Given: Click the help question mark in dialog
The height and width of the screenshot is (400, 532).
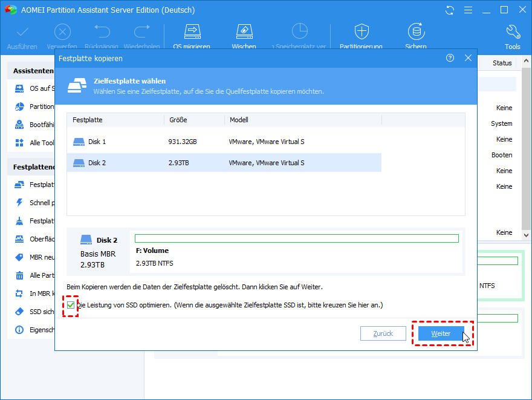Looking at the screenshot, I should (450, 58).
